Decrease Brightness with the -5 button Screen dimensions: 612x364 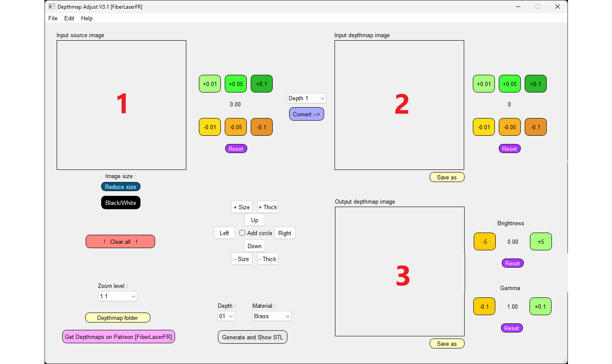pos(484,242)
